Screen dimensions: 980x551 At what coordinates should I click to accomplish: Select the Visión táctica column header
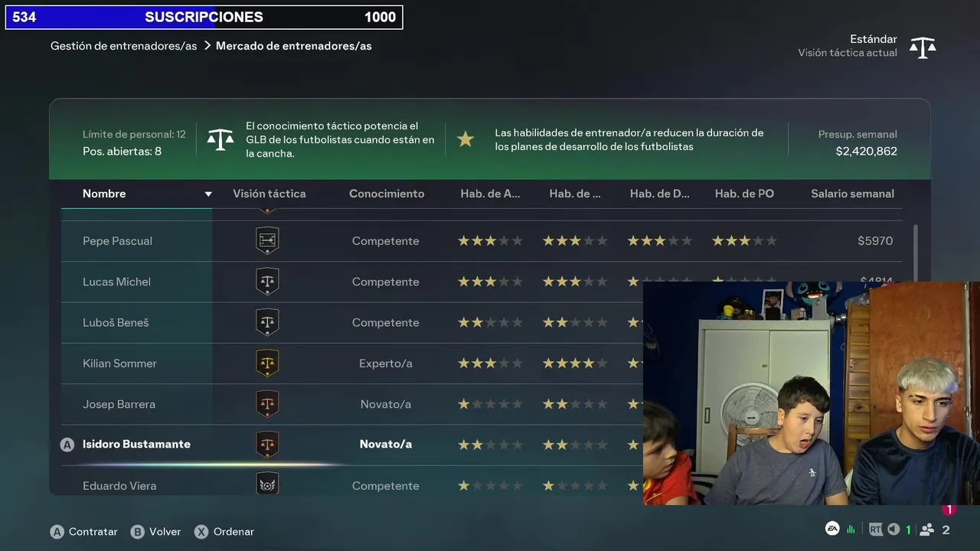tap(269, 194)
